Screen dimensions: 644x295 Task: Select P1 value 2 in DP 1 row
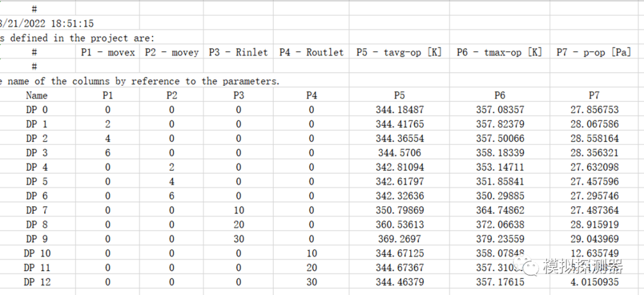point(107,124)
